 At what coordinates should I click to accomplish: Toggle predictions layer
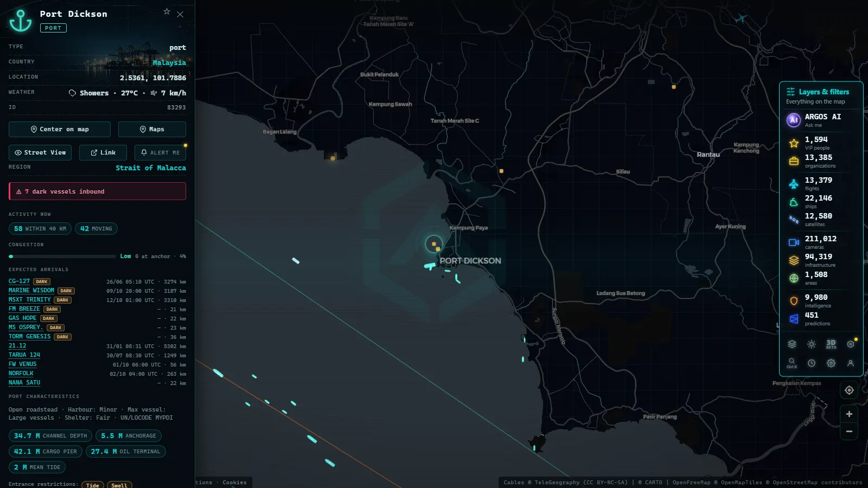point(794,319)
